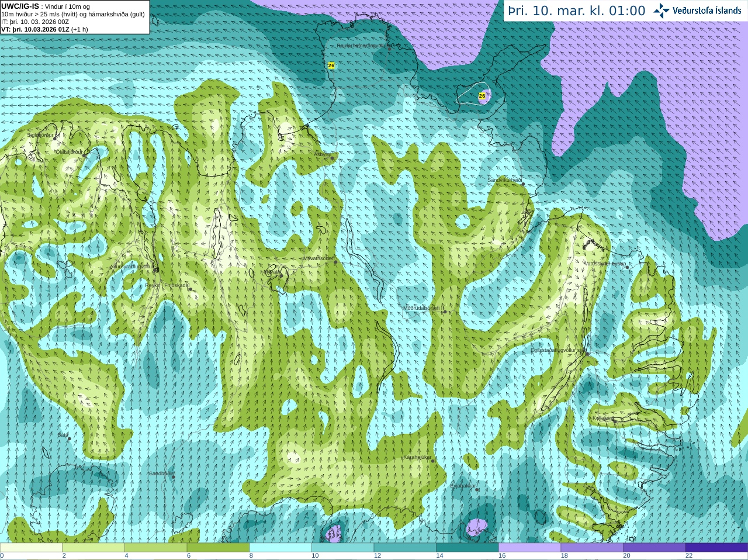Click the date header Þri. 10. mar. kl. 01:00

click(577, 11)
